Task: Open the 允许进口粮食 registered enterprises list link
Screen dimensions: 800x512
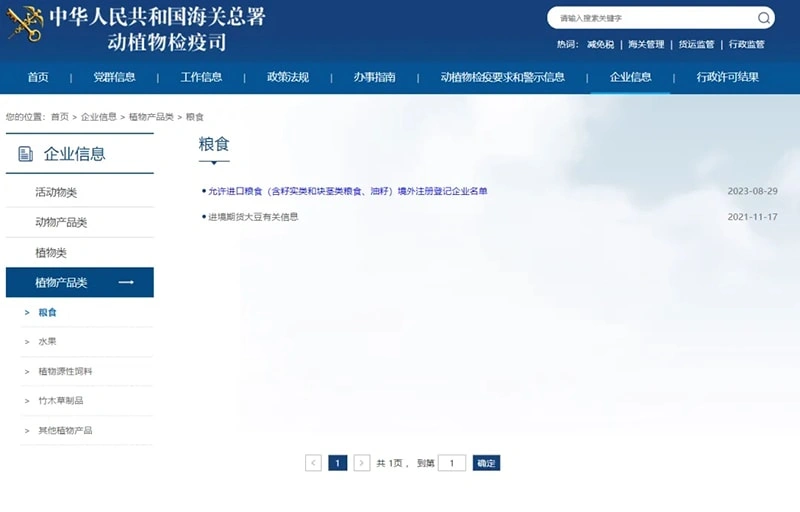Action: coord(347,191)
